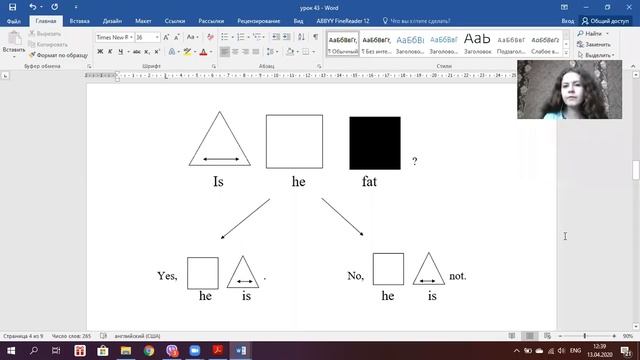Center the text

pos(235,51)
